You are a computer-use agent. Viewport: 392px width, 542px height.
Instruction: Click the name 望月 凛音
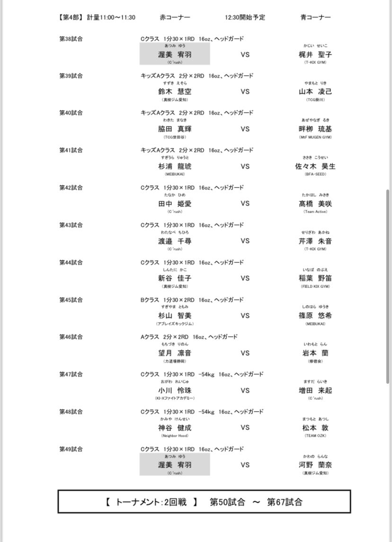(175, 353)
